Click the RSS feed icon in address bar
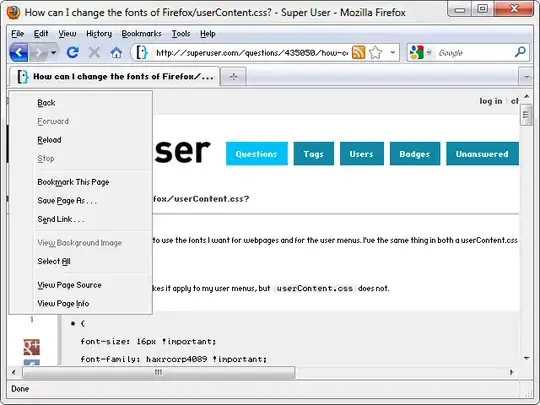The width and height of the screenshot is (540, 405). click(358, 53)
